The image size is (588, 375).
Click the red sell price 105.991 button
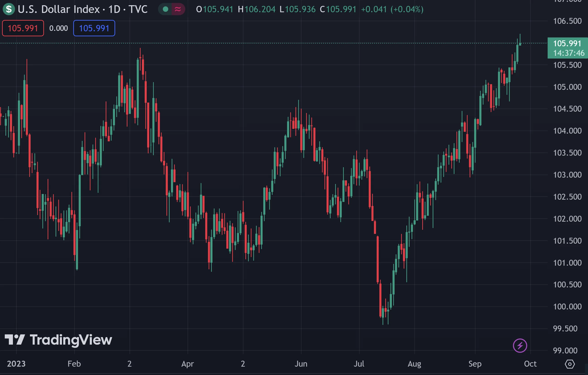click(23, 28)
